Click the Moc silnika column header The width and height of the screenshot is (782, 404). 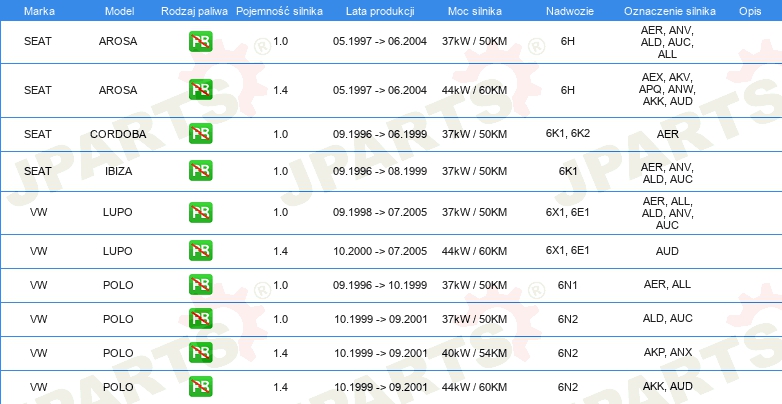pos(475,11)
